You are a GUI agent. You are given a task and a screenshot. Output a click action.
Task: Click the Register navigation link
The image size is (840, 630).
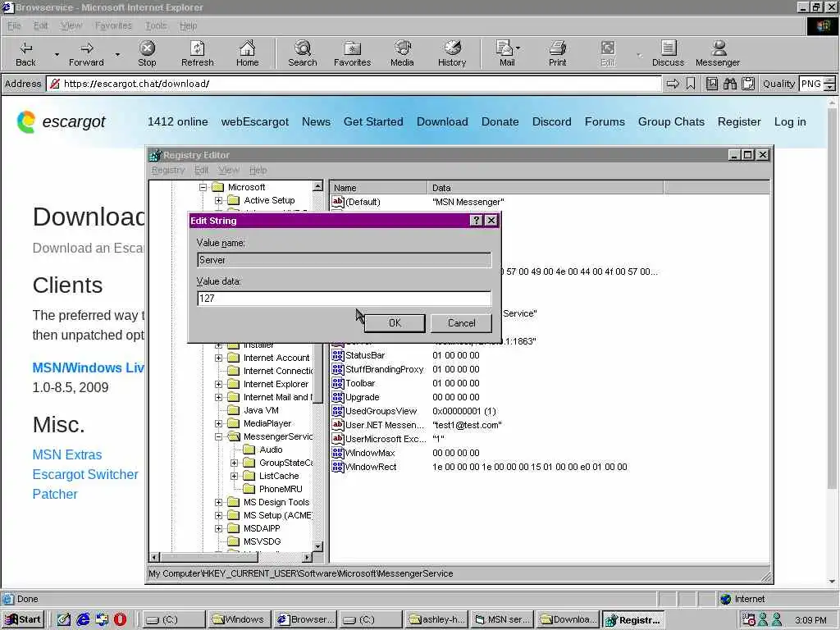pyautogui.click(x=739, y=121)
